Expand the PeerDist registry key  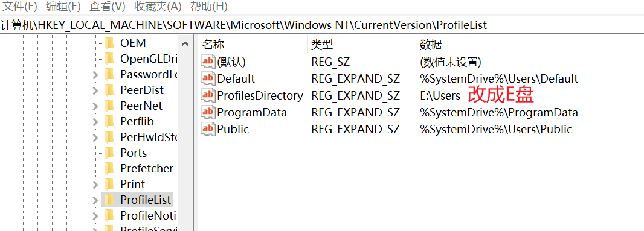click(x=95, y=90)
